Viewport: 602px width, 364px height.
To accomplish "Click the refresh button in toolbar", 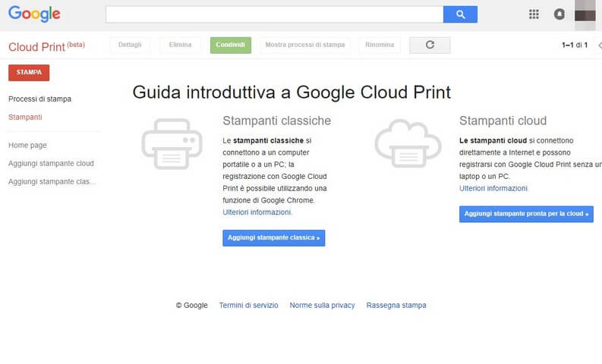I will (x=430, y=45).
